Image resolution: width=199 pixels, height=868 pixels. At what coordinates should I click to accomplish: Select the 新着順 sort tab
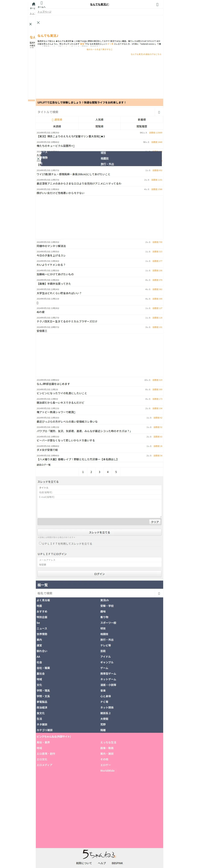click(141, 120)
